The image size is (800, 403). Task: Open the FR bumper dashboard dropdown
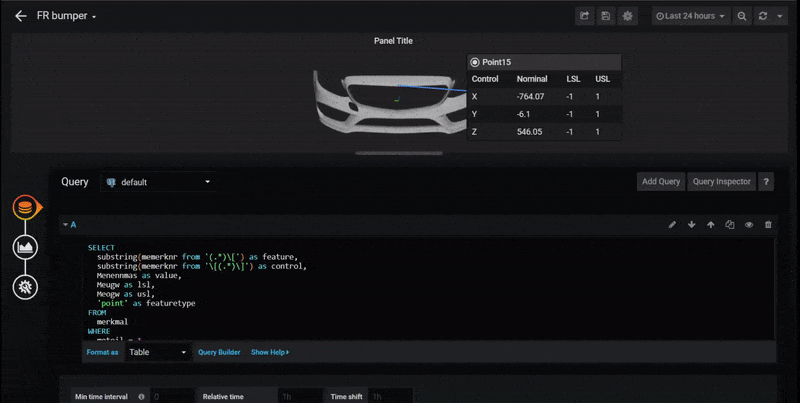[66, 16]
